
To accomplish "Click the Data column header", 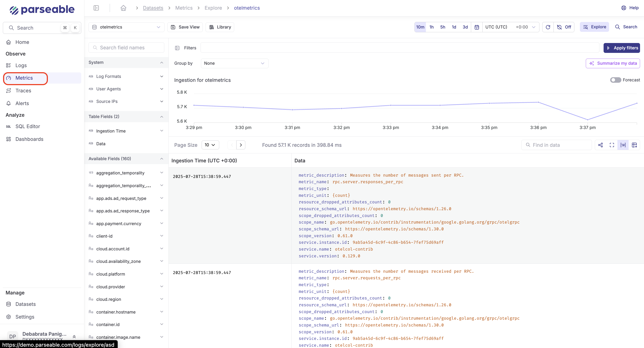I will click(300, 161).
